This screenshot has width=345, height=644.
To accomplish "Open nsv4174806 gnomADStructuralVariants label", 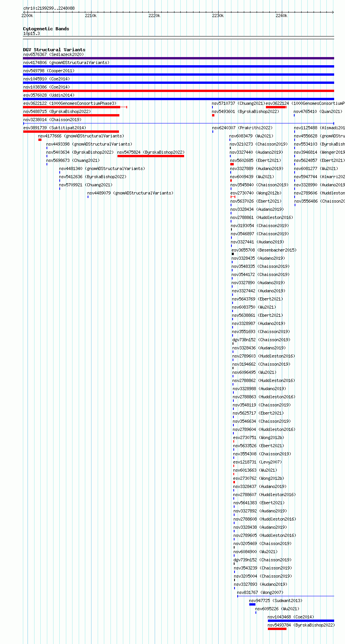I will click(x=66, y=62).
